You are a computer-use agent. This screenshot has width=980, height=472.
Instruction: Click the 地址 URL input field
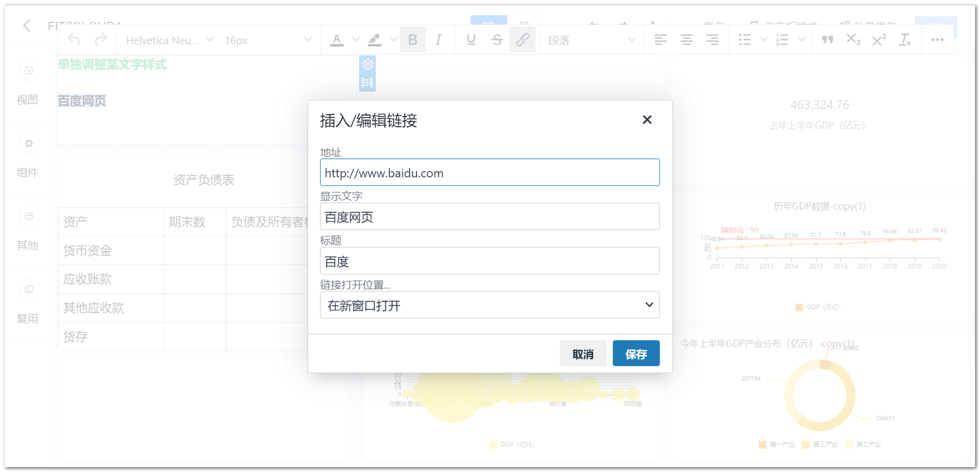pyautogui.click(x=489, y=173)
